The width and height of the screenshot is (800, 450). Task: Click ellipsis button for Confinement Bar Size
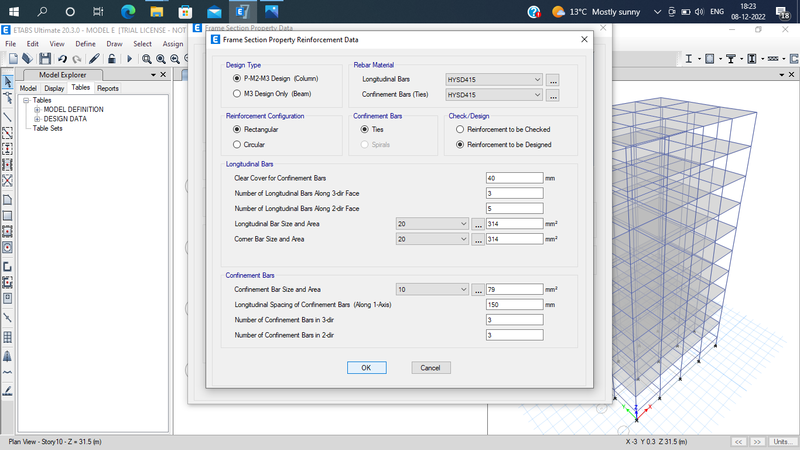[478, 290]
